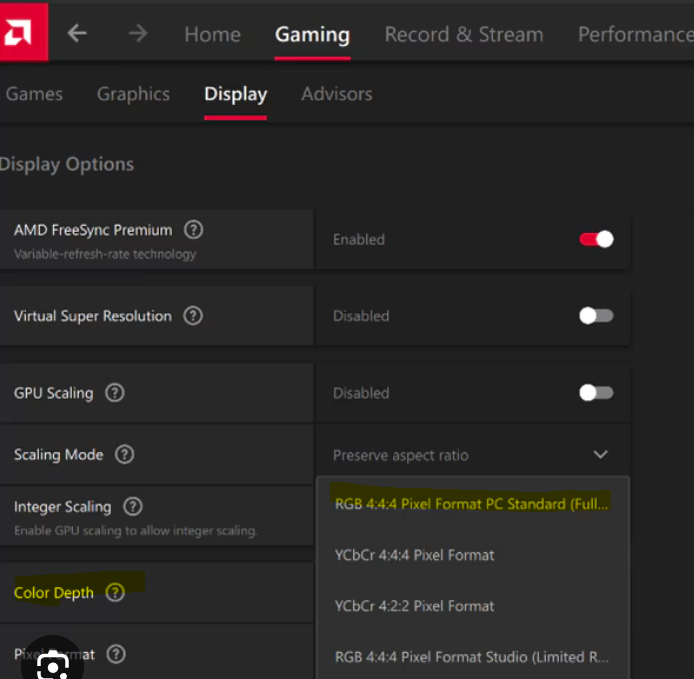Open the Home tab
Image resolution: width=694 pixels, height=679 pixels.
(212, 35)
